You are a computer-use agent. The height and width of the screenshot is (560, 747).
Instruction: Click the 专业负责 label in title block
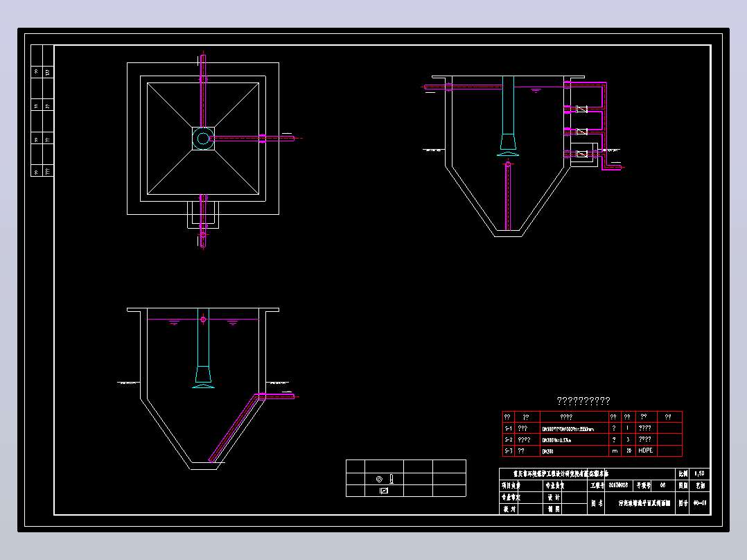coord(554,486)
